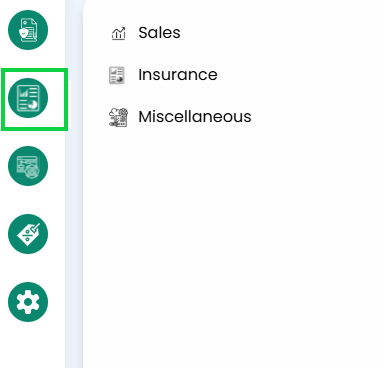This screenshot has width=384, height=368.
Task: Click the Sales growth chart icon
Action: pos(118,33)
